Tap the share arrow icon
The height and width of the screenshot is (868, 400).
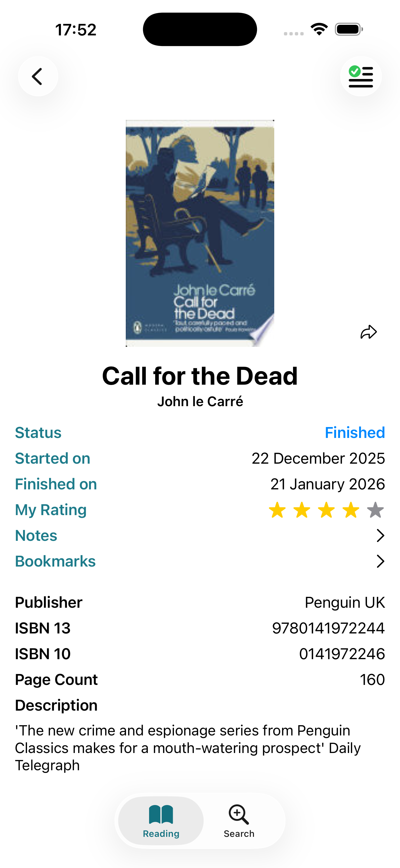368,332
